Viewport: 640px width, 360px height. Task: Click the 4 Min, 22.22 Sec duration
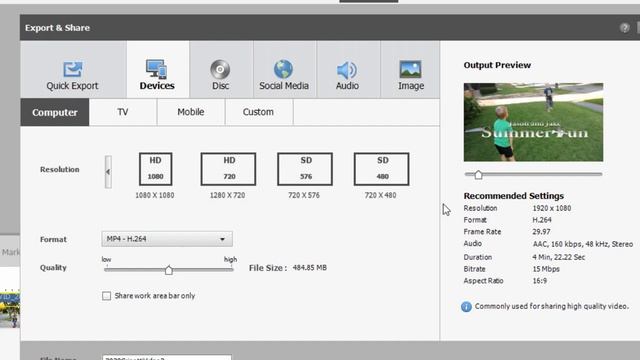click(558, 257)
